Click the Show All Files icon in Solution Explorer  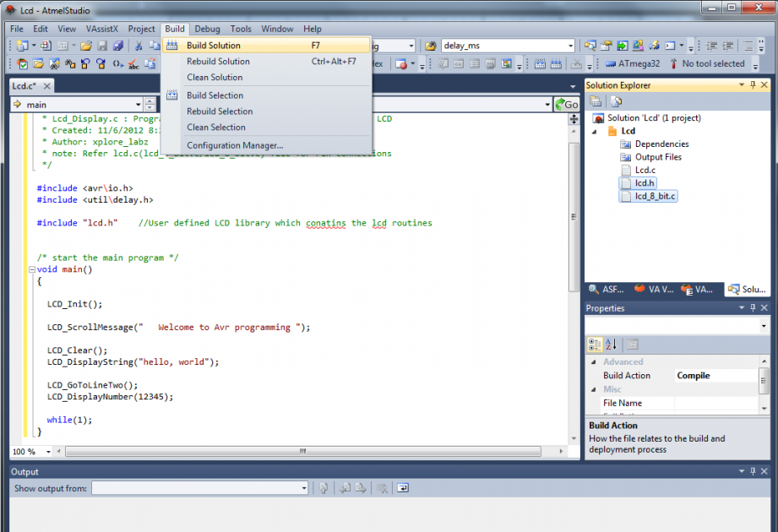(616, 101)
